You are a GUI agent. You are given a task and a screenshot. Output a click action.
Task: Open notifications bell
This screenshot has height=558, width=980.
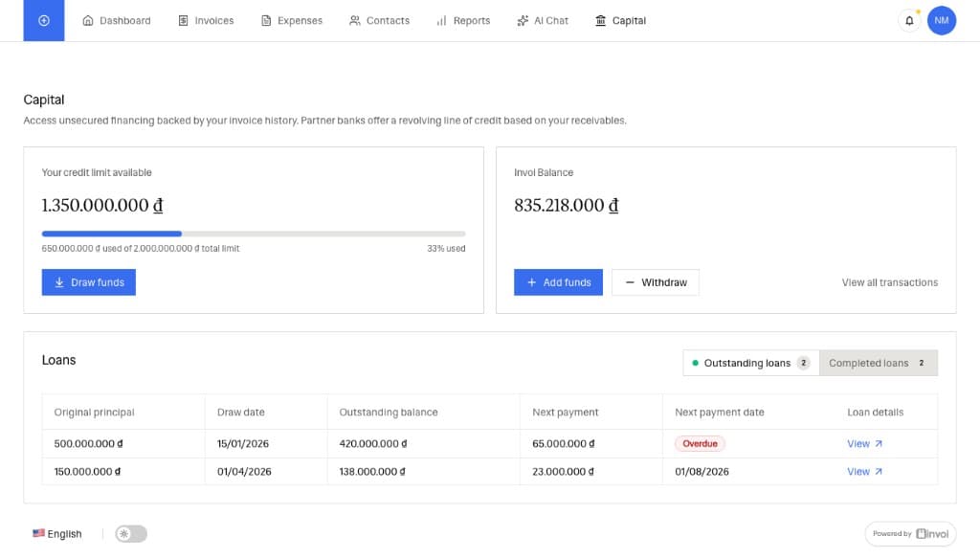coord(909,21)
